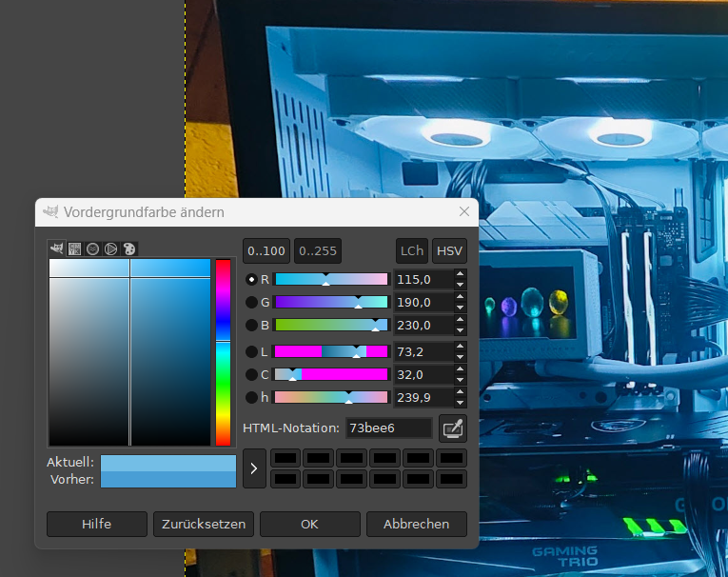The height and width of the screenshot is (577, 728).
Task: Click the GIMP Wilber icon in the title bar
Action: 50,211
